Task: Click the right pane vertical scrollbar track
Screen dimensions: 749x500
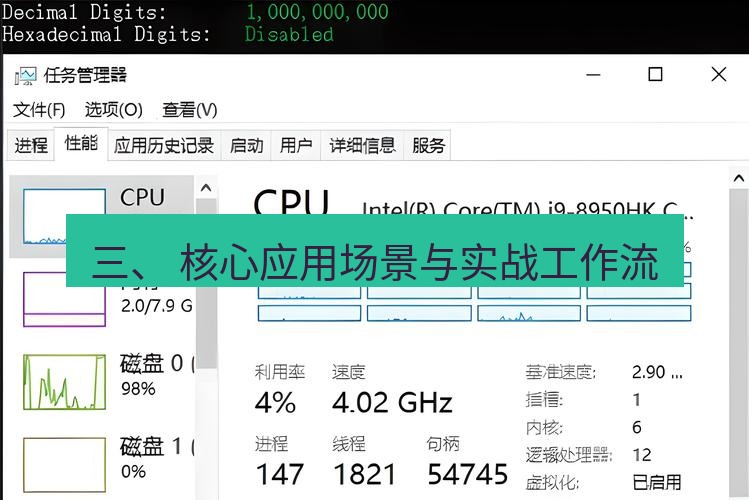Action: click(x=738, y=344)
